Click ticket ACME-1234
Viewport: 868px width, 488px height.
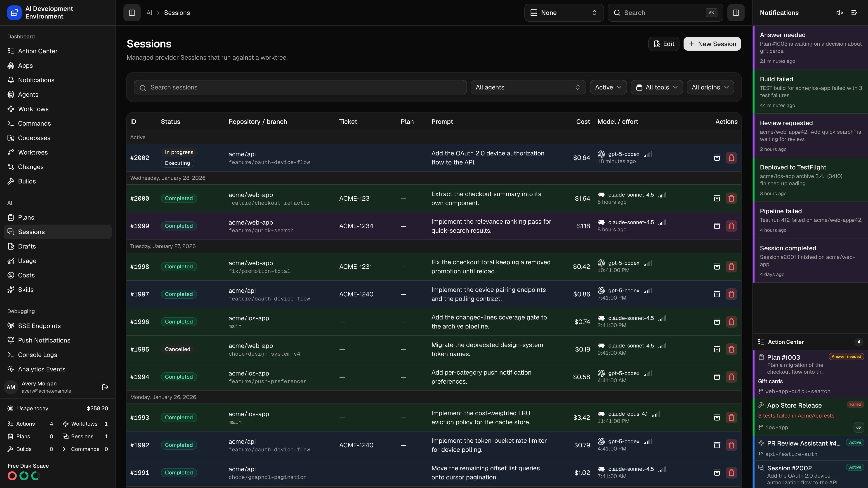pos(356,226)
